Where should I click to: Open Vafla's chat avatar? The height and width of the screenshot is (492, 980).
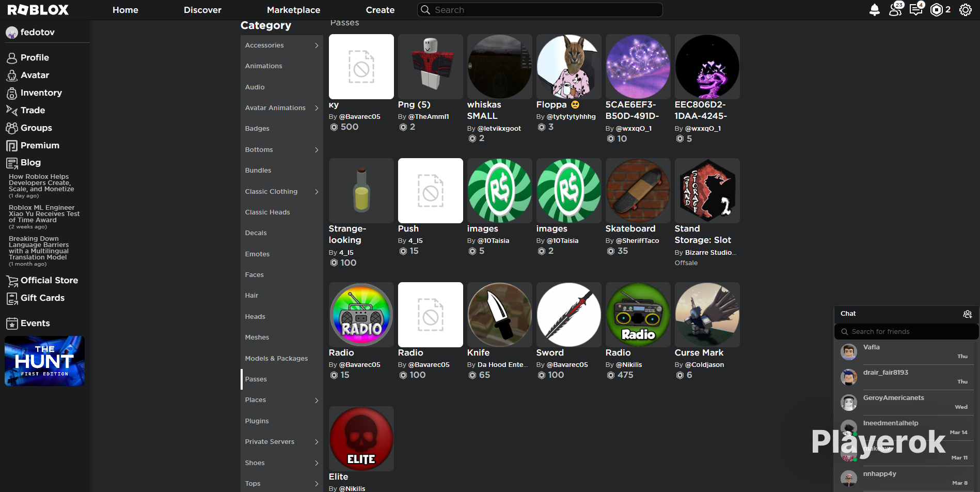849,352
